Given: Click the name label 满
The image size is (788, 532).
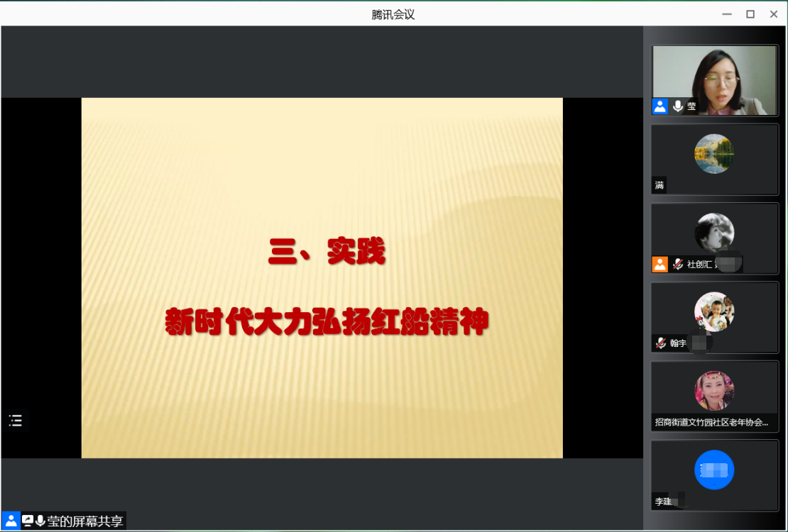Looking at the screenshot, I should pyautogui.click(x=660, y=186).
